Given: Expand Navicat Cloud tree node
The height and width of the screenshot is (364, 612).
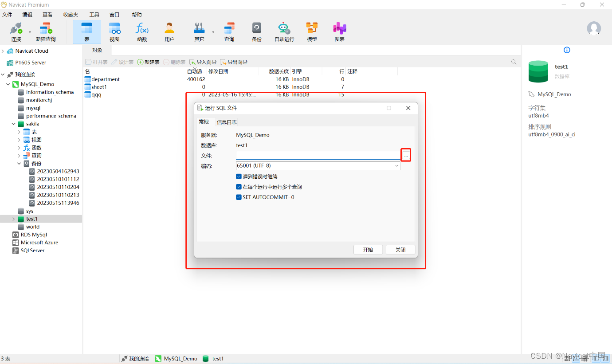Looking at the screenshot, I should (x=3, y=51).
